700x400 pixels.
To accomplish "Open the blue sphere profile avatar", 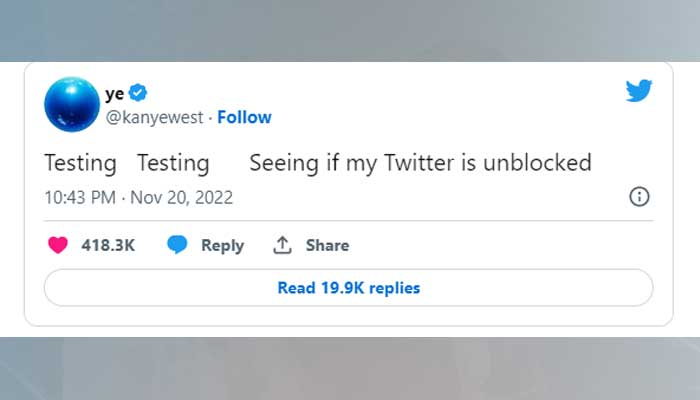I will (x=70, y=105).
